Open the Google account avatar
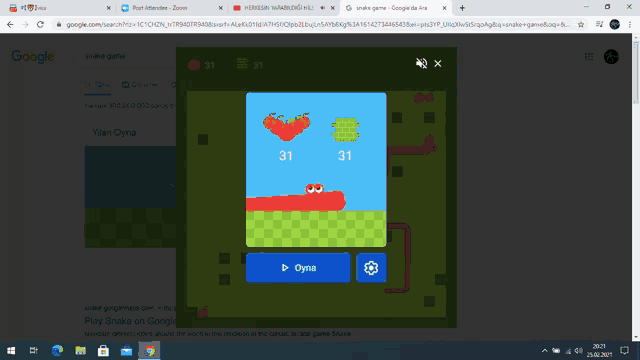640x360 pixels. click(x=611, y=57)
